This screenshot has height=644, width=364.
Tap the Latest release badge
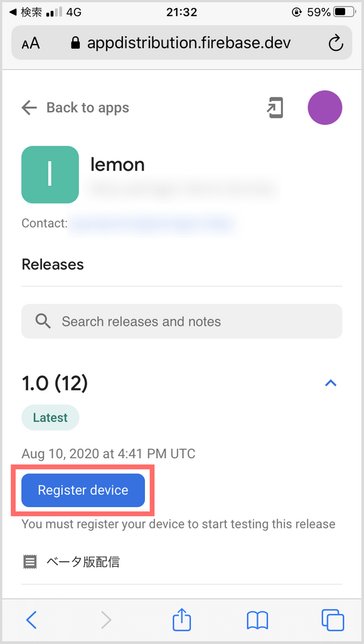[x=50, y=417]
